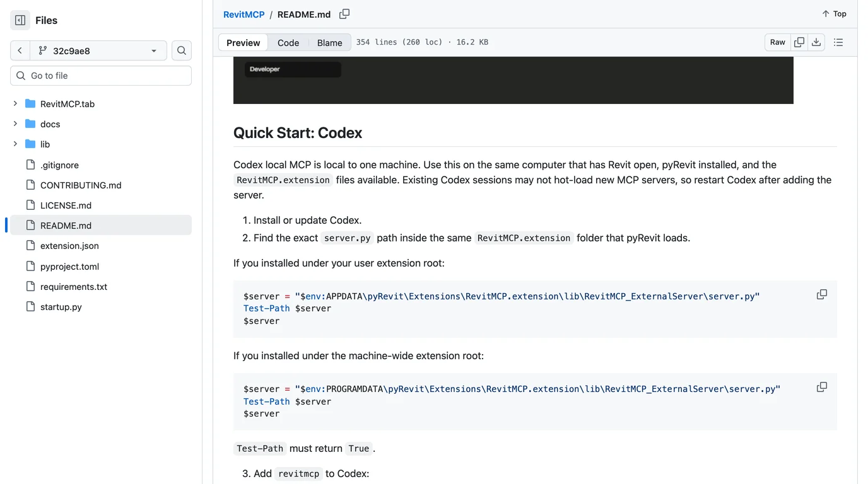Open the document outline
868x484 pixels.
838,42
